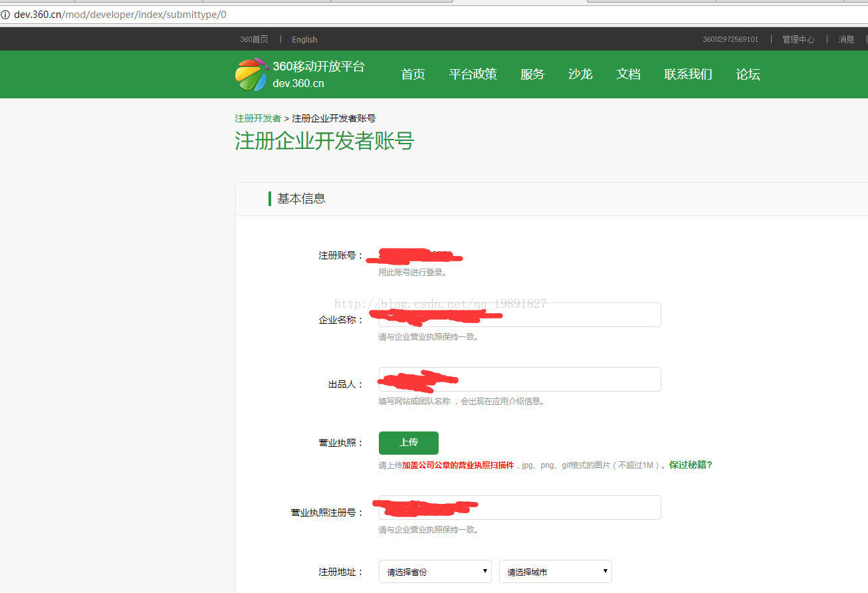Switch language via English link
868x593 pixels.
pos(304,39)
